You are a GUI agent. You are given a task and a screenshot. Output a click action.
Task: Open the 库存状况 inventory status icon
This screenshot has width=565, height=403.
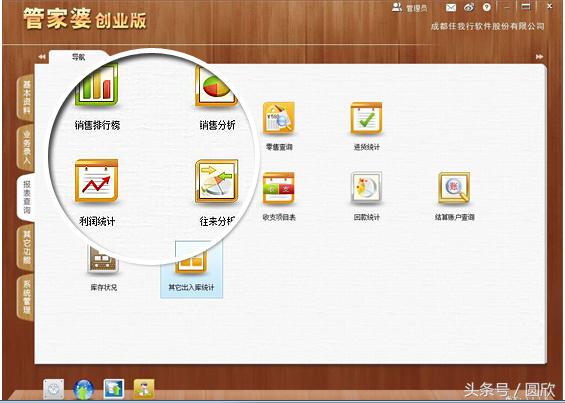103,259
